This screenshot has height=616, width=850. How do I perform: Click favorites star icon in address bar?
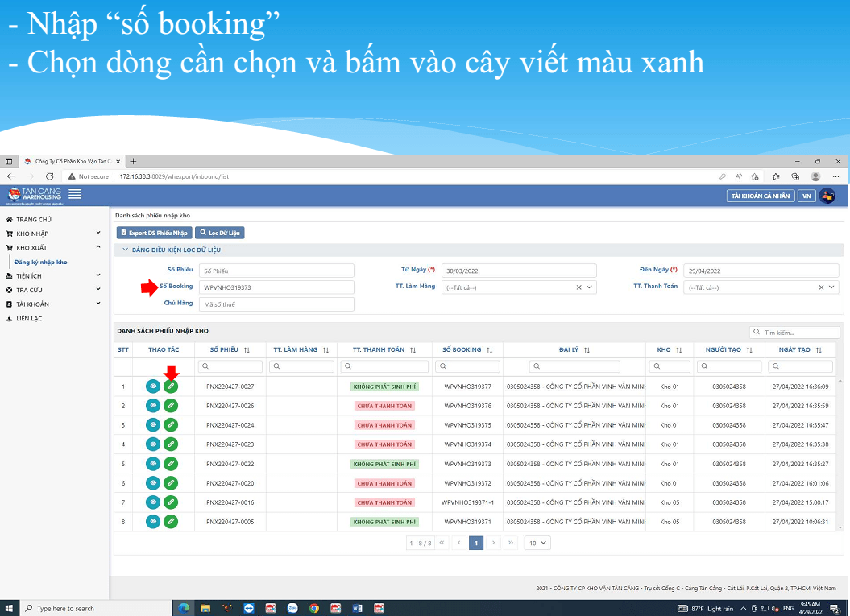point(755,176)
